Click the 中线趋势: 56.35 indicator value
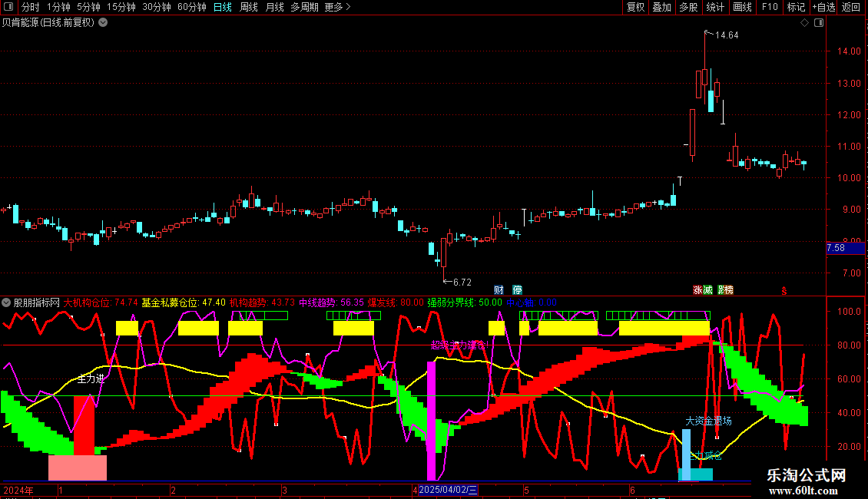This screenshot has width=868, height=499. pyautogui.click(x=332, y=302)
